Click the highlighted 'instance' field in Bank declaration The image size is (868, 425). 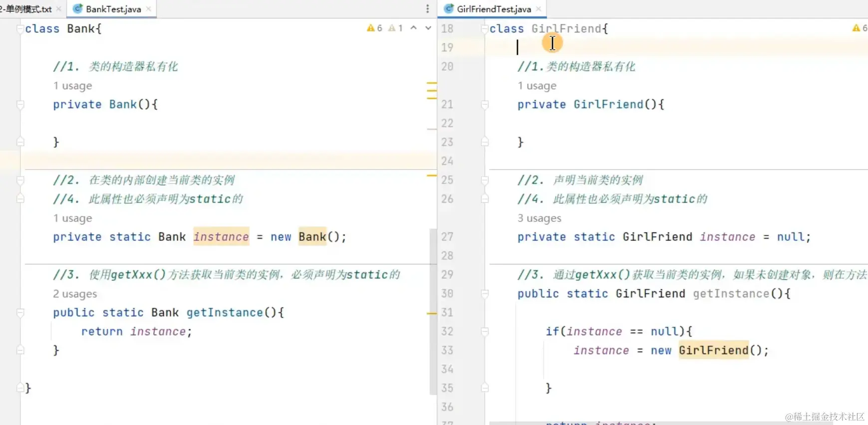[x=221, y=237]
